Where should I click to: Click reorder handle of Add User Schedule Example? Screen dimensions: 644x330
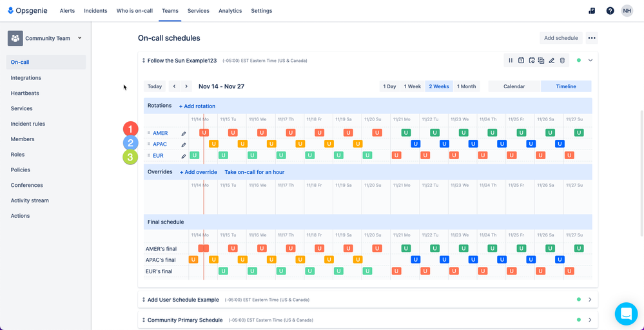point(144,300)
